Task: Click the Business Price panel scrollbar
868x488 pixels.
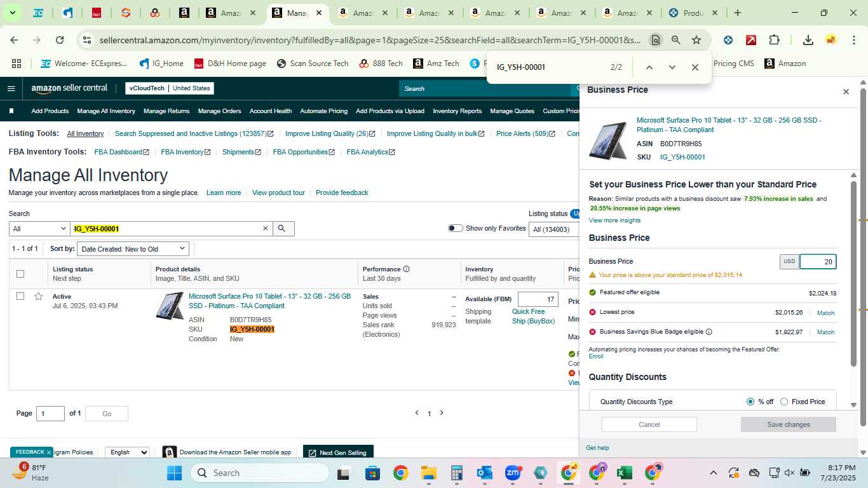Action: tap(854, 273)
